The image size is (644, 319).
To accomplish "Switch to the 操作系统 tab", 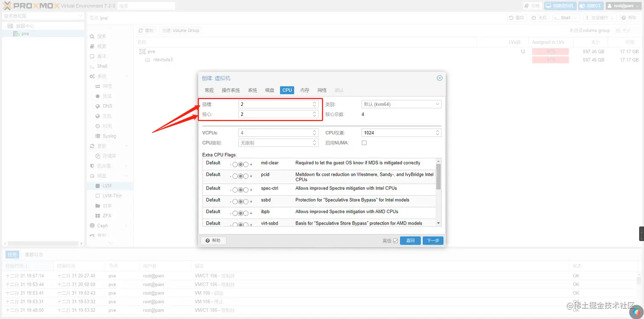I will [x=231, y=90].
